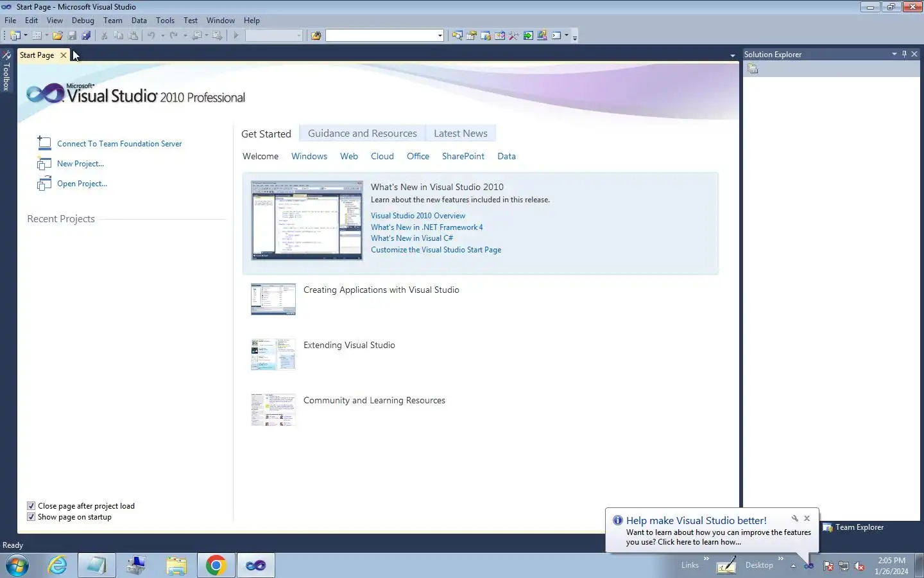
Task: Open Command Window toolbar icon
Action: (556, 35)
